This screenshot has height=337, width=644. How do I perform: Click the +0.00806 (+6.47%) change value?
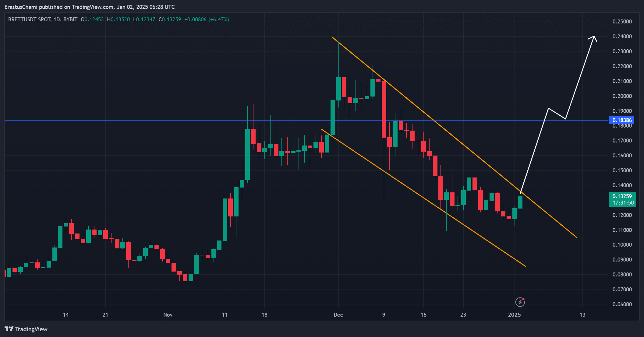point(207,19)
